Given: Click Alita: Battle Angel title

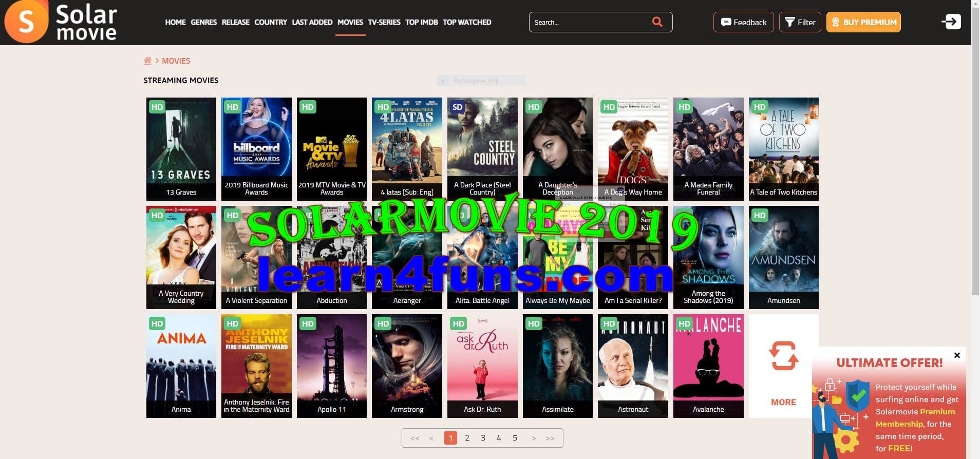Looking at the screenshot, I should [x=482, y=300].
